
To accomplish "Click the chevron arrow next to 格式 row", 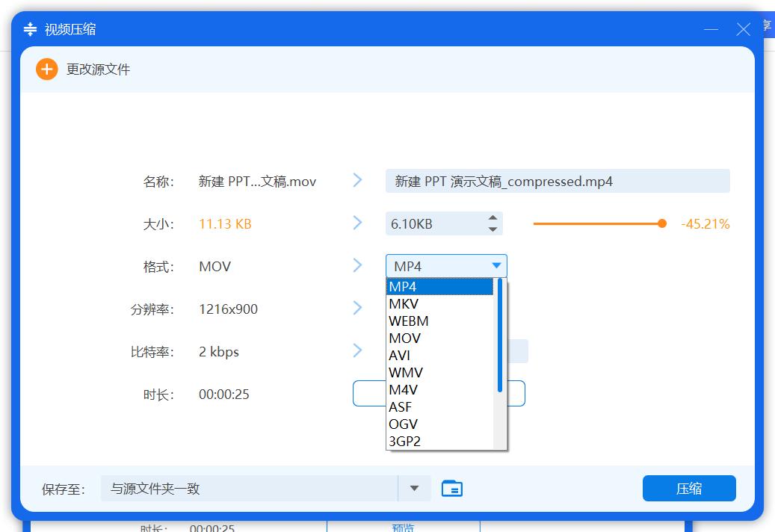I will click(x=357, y=265).
